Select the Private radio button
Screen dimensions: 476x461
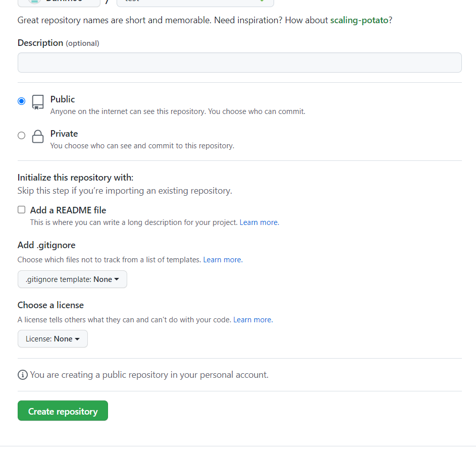21,135
